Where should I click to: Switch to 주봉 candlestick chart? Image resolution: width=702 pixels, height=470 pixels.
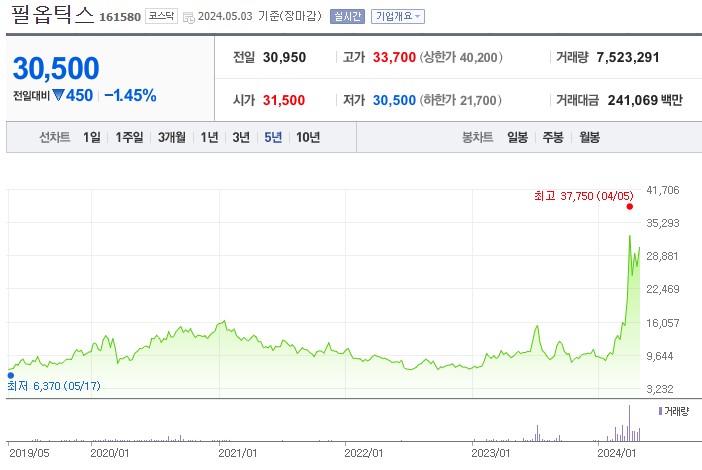pyautogui.click(x=553, y=137)
